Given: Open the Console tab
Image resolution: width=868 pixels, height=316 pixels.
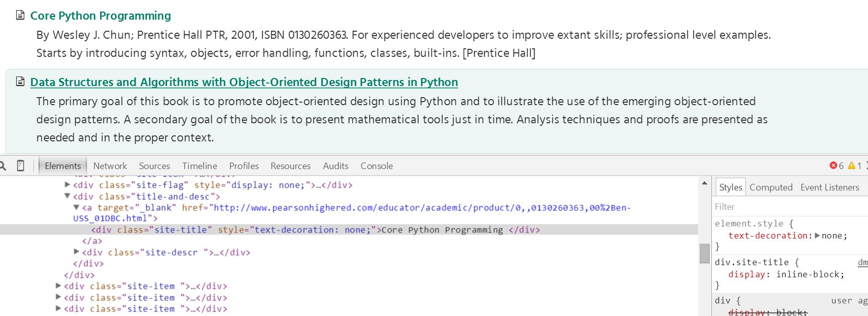Looking at the screenshot, I should pos(376,166).
